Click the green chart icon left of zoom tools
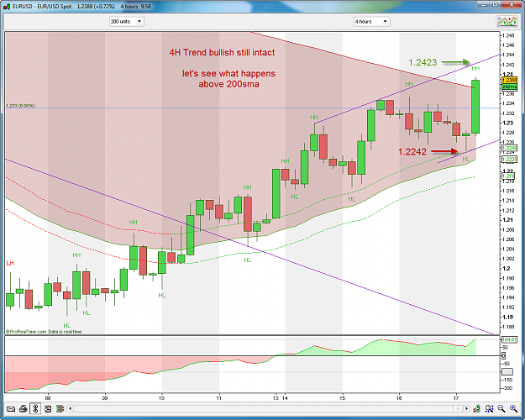 pos(477,408)
